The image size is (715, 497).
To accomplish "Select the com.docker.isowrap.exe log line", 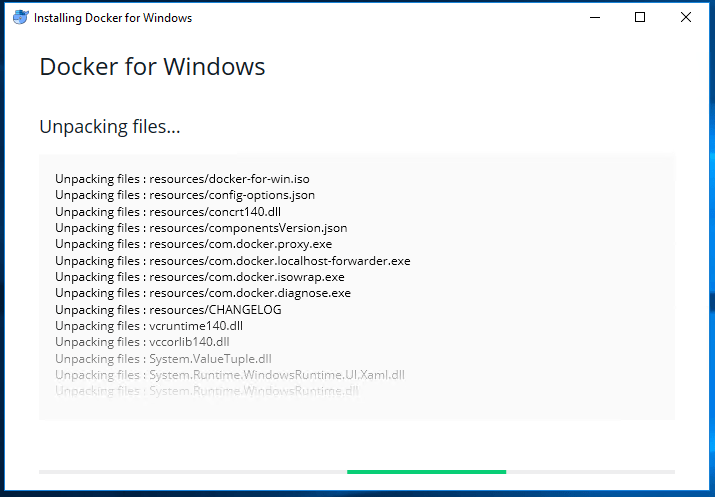I will point(199,277).
